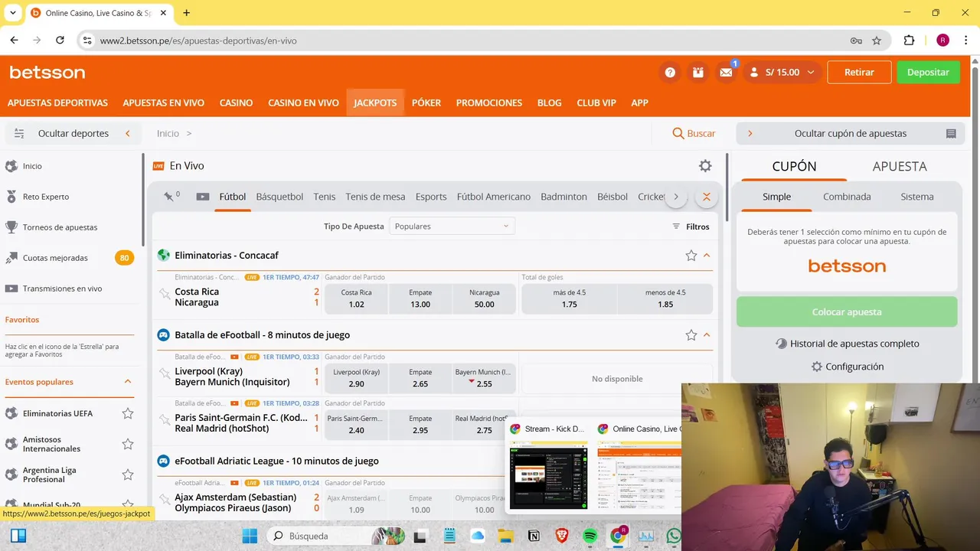The image size is (980, 551).
Task: Open Apuestas En Vivo menu item
Action: [163, 103]
